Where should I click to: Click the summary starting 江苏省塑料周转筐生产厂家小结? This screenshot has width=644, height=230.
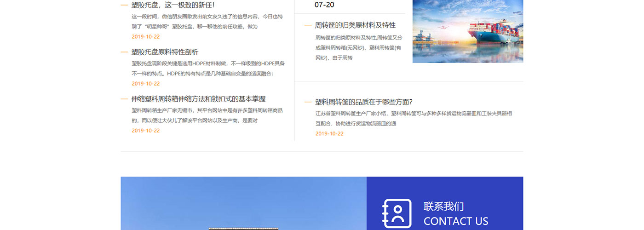(x=413, y=118)
